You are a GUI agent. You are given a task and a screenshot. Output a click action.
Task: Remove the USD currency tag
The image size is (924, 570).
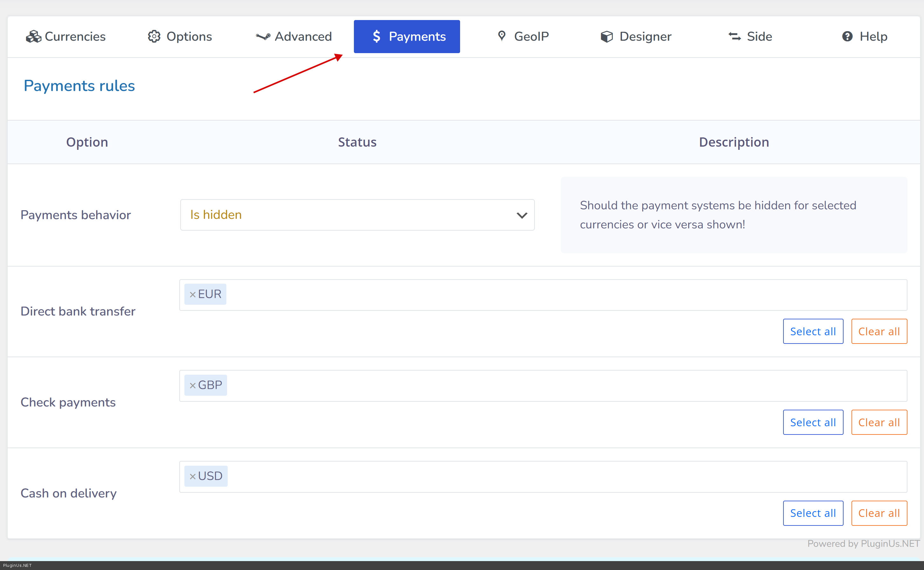pos(193,476)
